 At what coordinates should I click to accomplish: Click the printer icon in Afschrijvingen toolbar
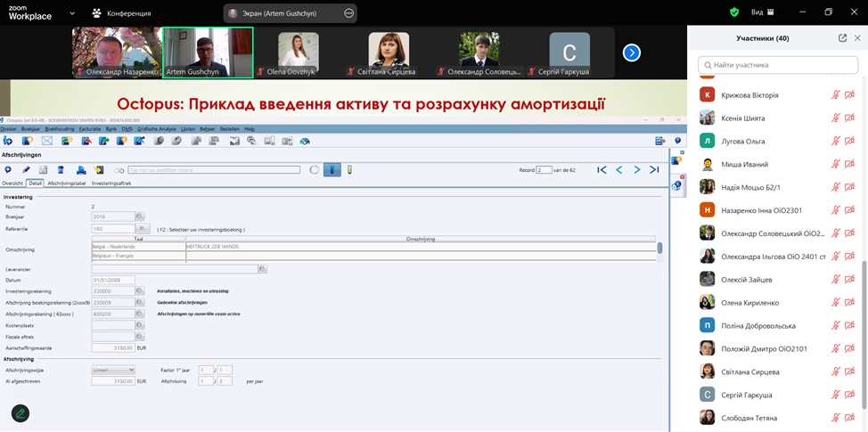click(x=81, y=170)
